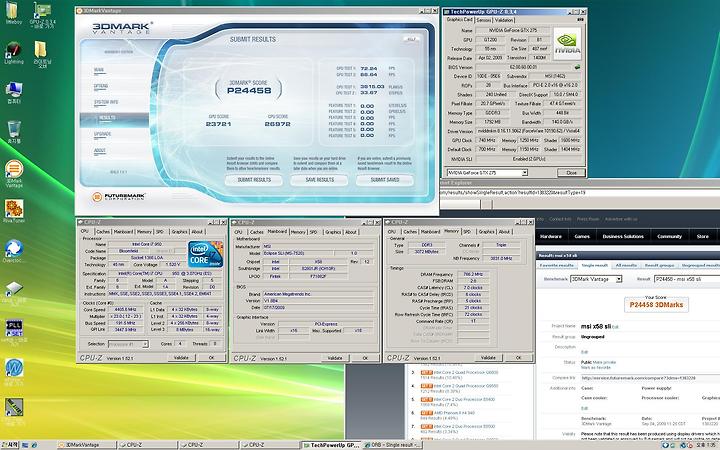Screen dimensions: 720x450
Task: Open the Business Solutions menu on the Futuremark site
Action: pos(623,236)
